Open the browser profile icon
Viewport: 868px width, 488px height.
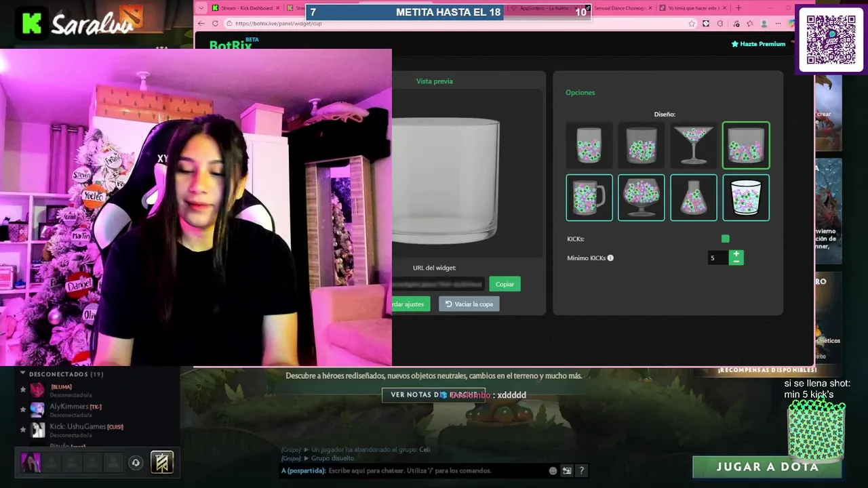(764, 23)
